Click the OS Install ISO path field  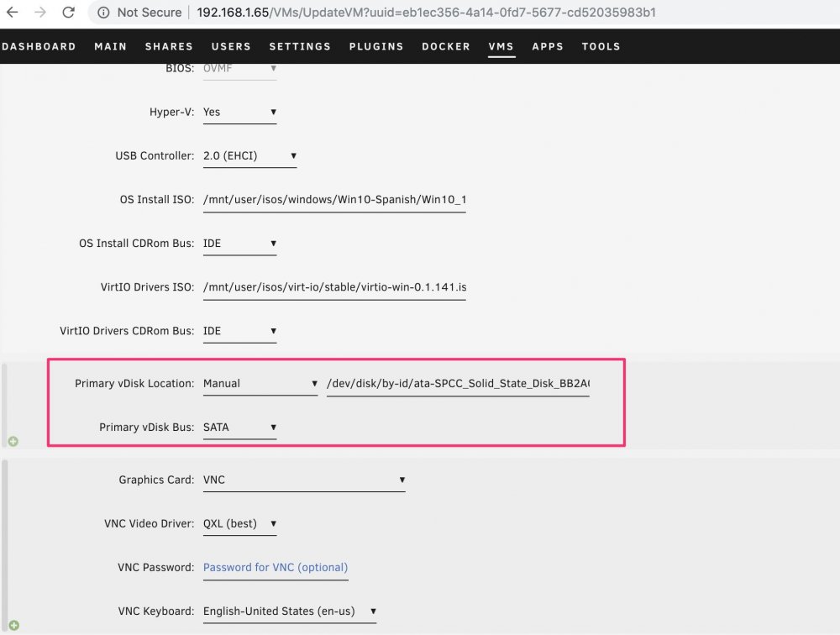point(334,200)
